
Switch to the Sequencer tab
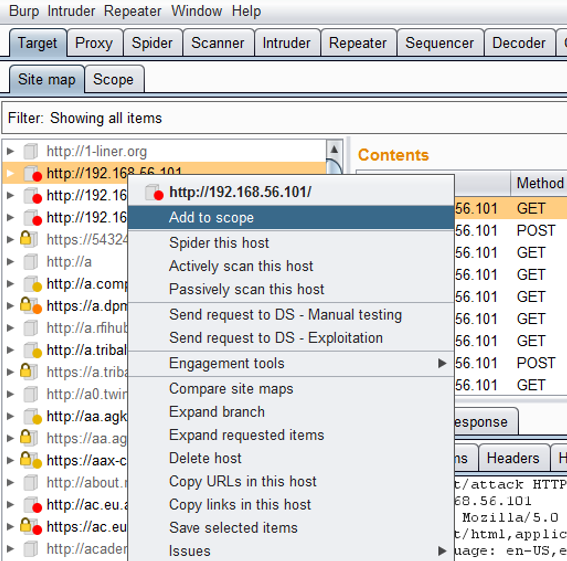click(x=440, y=43)
